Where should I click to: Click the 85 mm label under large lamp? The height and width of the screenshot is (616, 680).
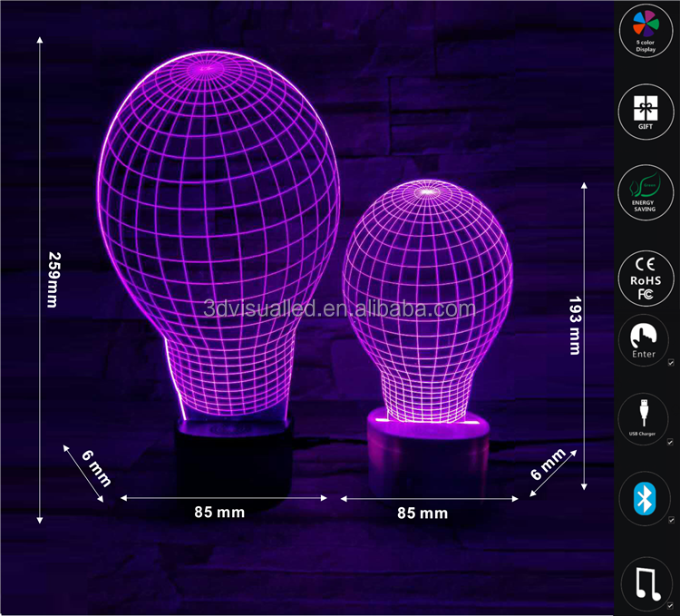(x=219, y=513)
